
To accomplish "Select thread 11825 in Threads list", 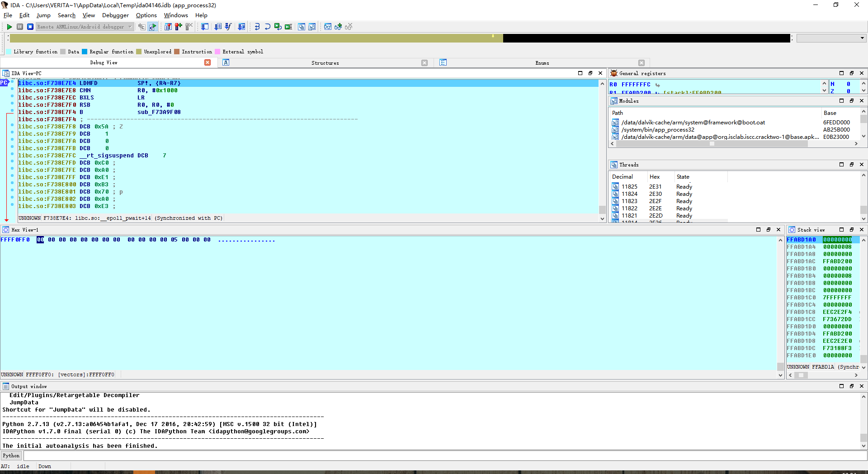I will point(669,187).
